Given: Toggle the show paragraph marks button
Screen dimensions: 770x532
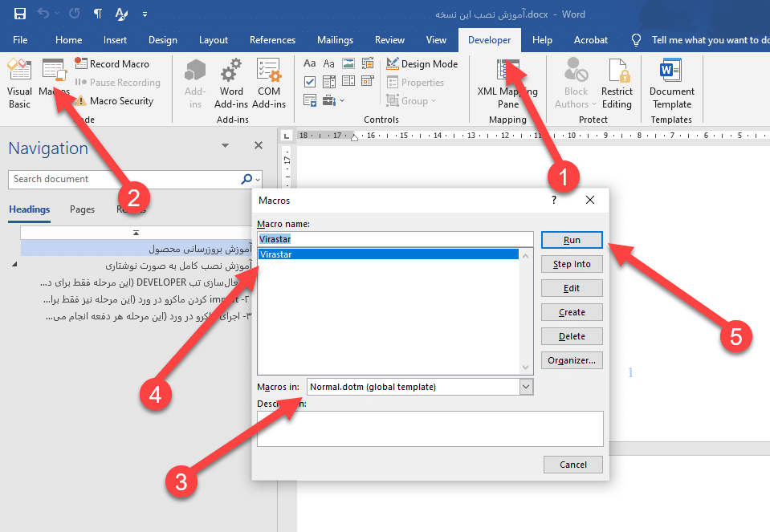Looking at the screenshot, I should coord(97,14).
